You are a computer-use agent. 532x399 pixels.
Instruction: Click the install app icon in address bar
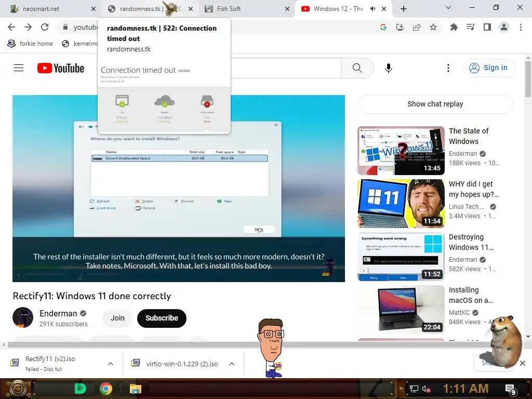(x=400, y=27)
